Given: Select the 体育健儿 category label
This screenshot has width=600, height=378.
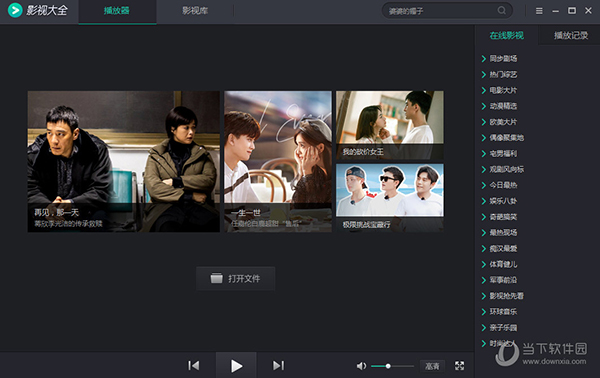Looking at the screenshot, I should coord(503,264).
